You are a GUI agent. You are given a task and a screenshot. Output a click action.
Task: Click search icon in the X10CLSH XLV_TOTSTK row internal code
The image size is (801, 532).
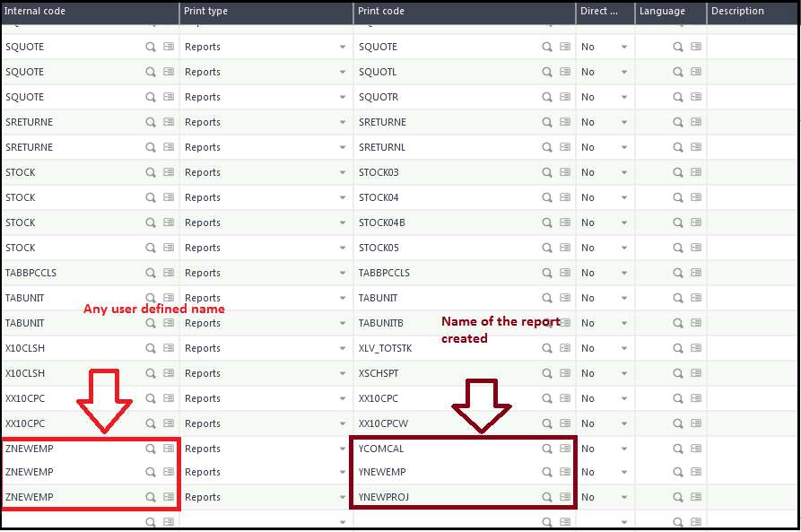point(150,348)
